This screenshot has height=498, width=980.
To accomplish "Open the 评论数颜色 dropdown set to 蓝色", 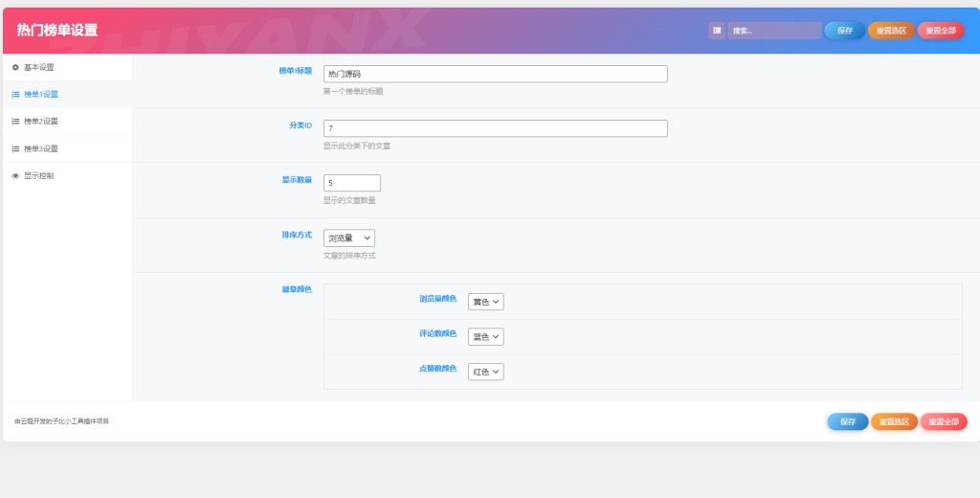I will [485, 337].
